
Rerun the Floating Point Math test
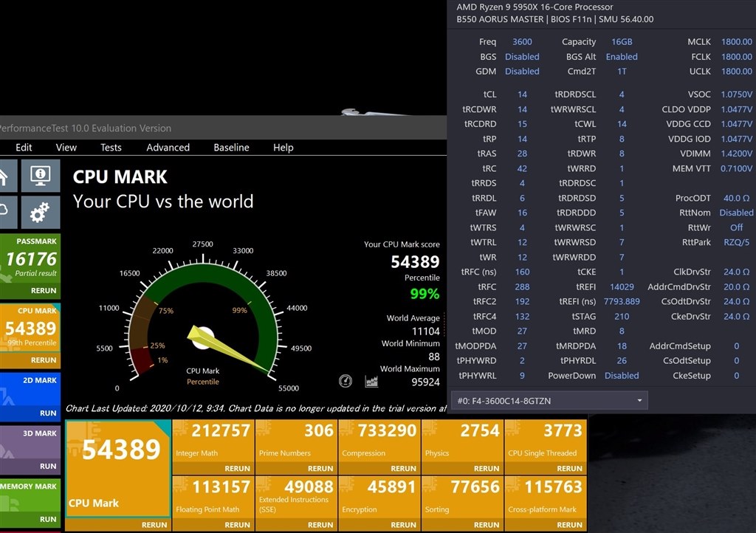[x=237, y=525]
